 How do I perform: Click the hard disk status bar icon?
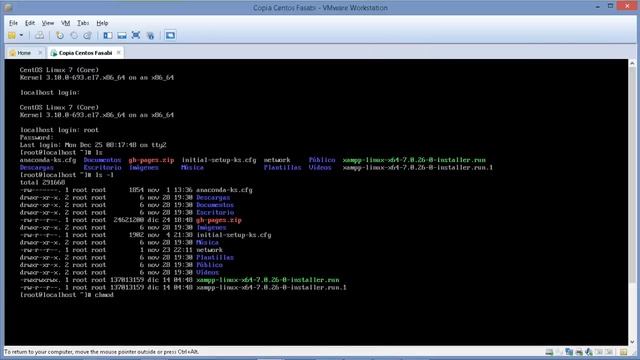[549, 352]
